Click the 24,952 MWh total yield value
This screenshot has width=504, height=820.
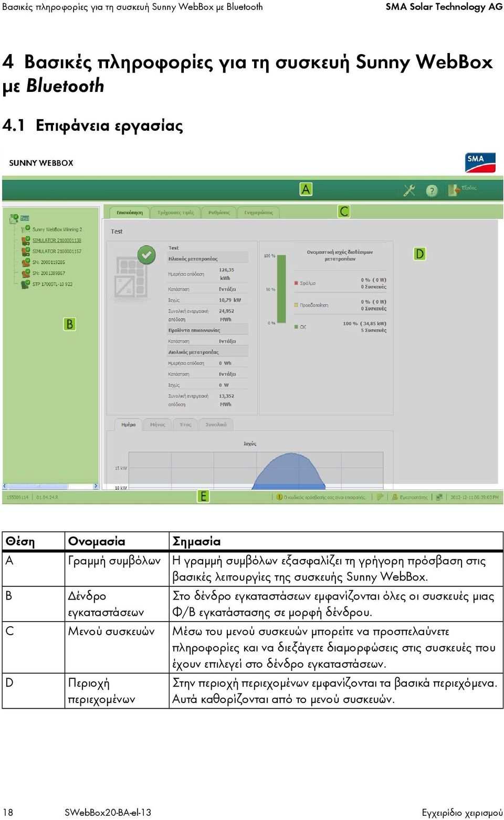(227, 315)
